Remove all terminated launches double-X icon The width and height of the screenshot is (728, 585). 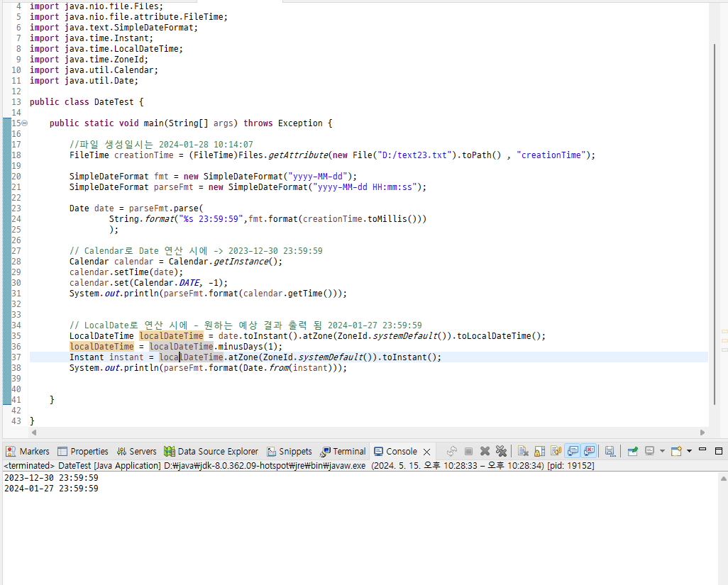[501, 451]
